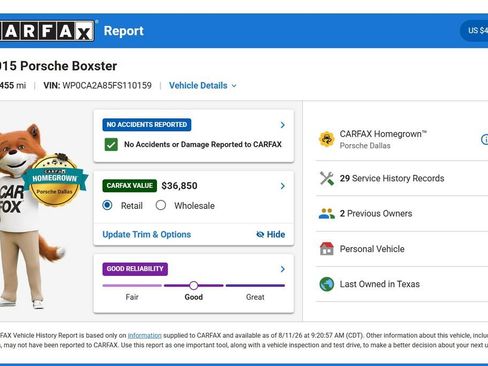
Task: Click Personal Vehicle text
Action: [372, 249]
